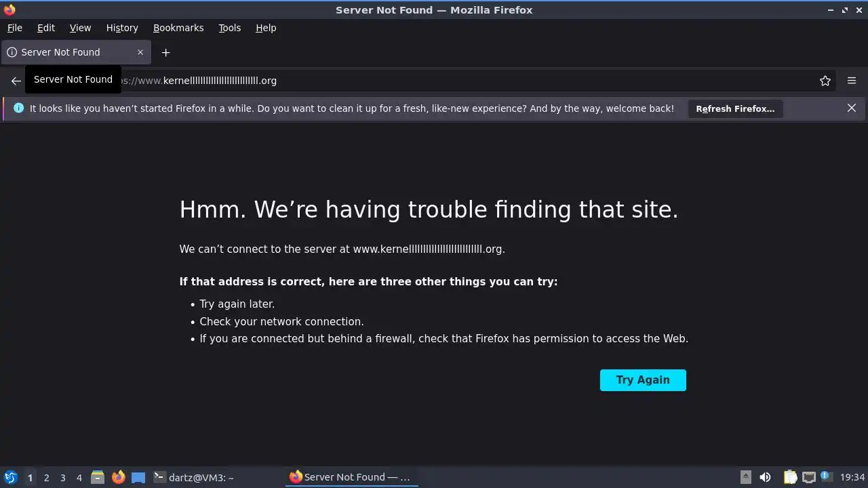868x488 pixels.
Task: Open the View menu
Action: (x=80, y=28)
